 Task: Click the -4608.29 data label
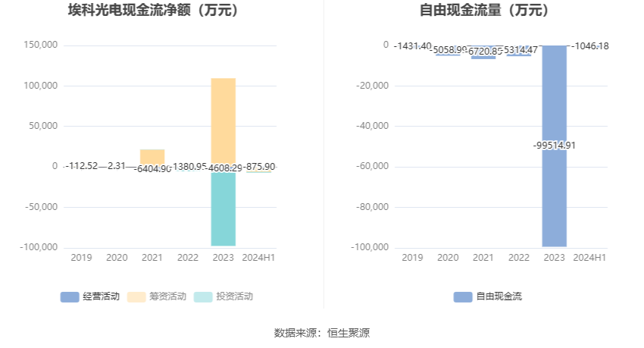tap(224, 168)
